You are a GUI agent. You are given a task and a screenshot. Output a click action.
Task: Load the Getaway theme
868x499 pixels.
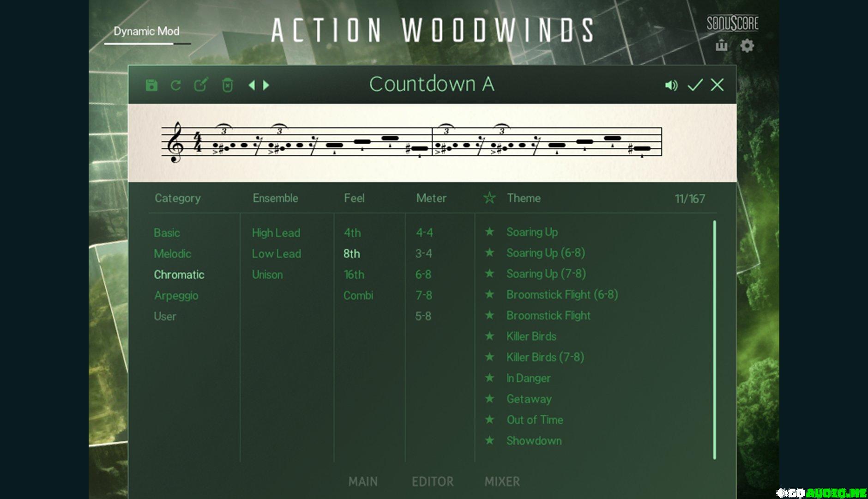[529, 399]
